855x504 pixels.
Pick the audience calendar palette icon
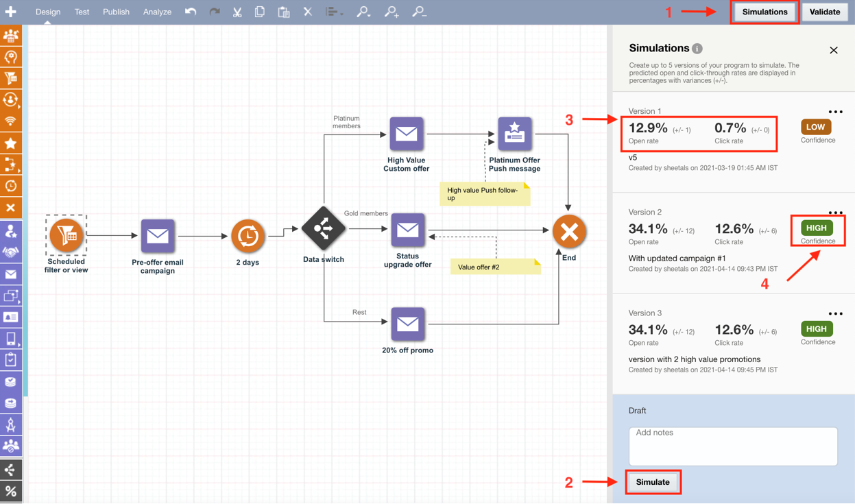[x=11, y=36]
